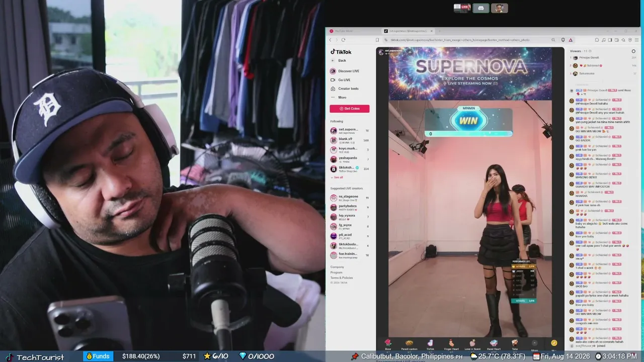Click the Funds label in the overlay bar
This screenshot has width=644, height=362.
coord(98,356)
